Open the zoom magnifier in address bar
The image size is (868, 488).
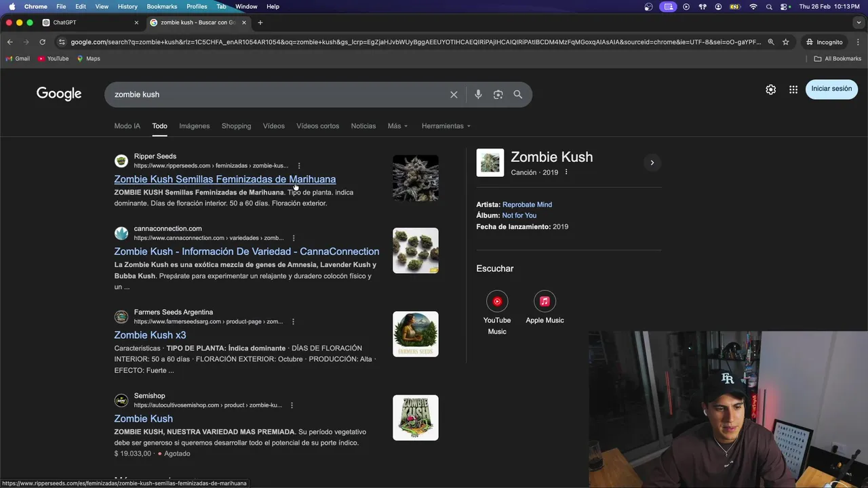[770, 42]
